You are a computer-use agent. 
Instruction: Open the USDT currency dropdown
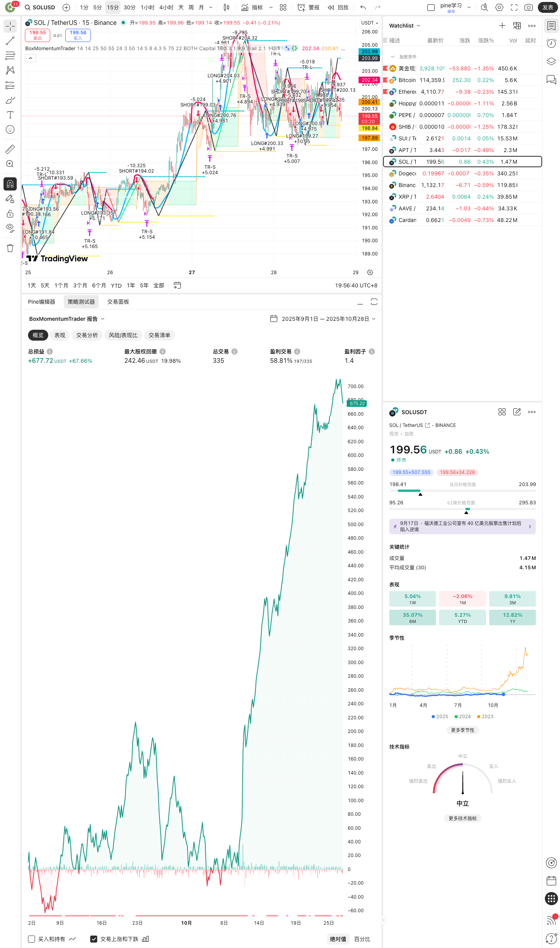(369, 23)
